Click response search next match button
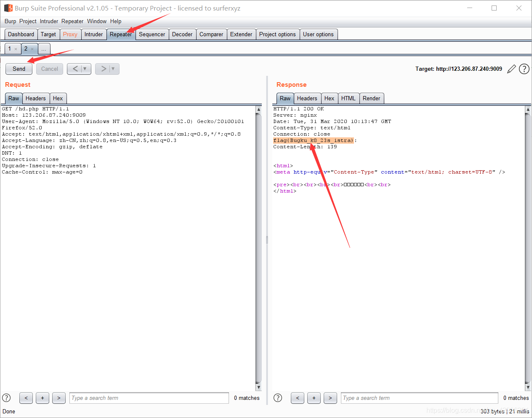 330,398
